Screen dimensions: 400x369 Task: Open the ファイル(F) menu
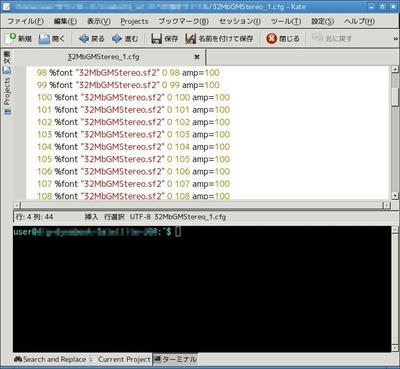(25, 21)
